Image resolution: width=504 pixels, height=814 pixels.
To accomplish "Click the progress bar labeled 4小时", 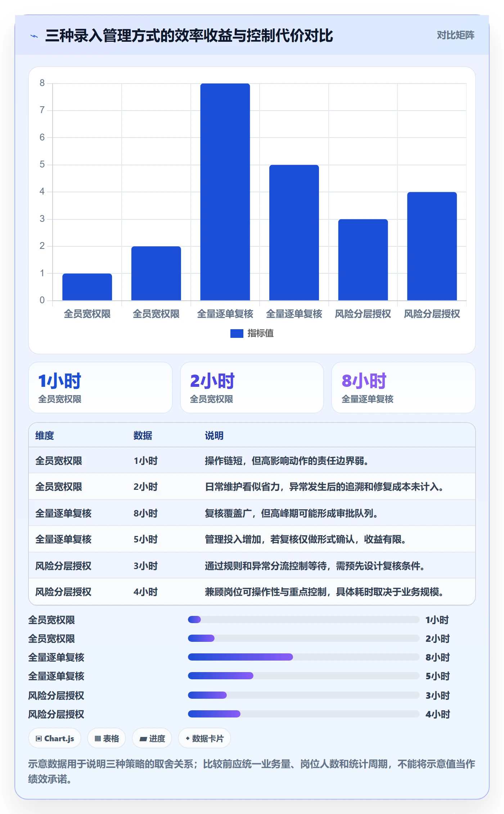I will (x=303, y=714).
